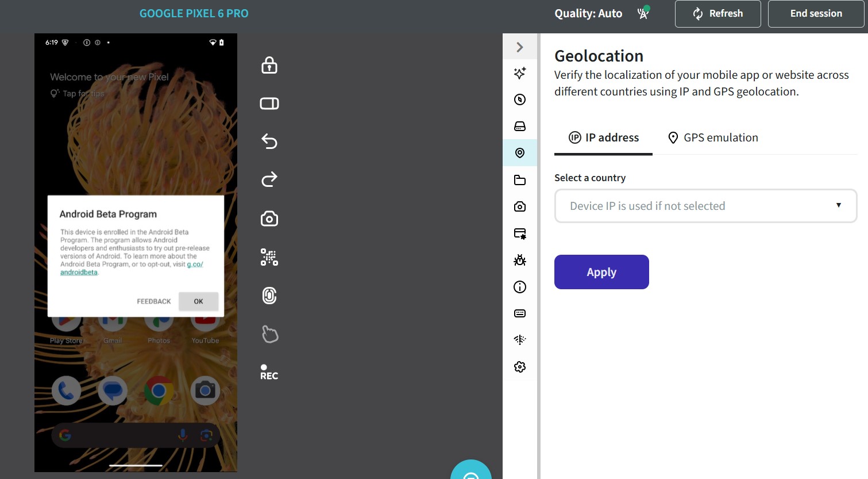Image resolution: width=868 pixels, height=479 pixels.
Task: Select the hand gesture tool icon
Action: tap(269, 334)
